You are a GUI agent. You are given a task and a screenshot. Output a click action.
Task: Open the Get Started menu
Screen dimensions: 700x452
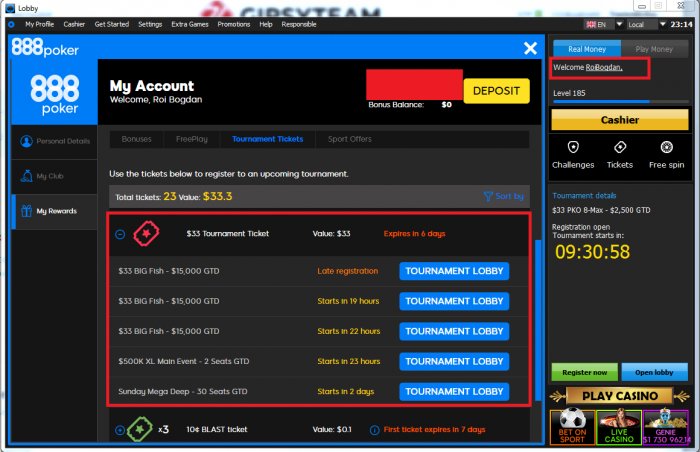(x=112, y=24)
